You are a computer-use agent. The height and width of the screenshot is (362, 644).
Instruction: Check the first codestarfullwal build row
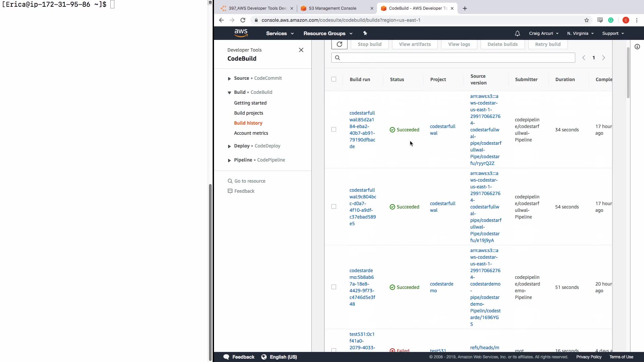[333, 129]
